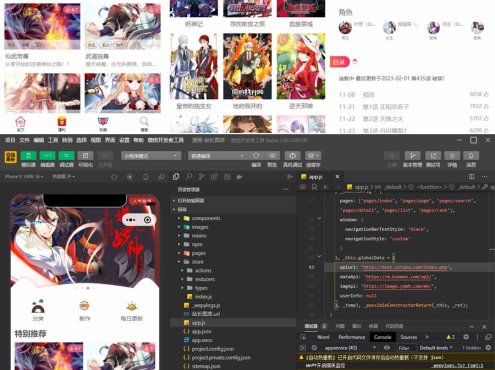Click the simulator record circle icon

130,177
